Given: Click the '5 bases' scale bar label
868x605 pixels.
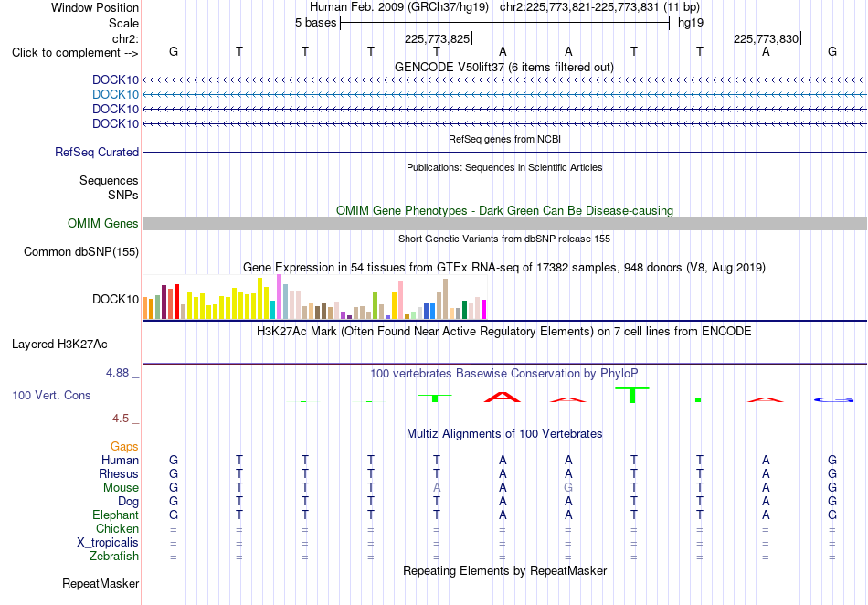Looking at the screenshot, I should pos(315,23).
